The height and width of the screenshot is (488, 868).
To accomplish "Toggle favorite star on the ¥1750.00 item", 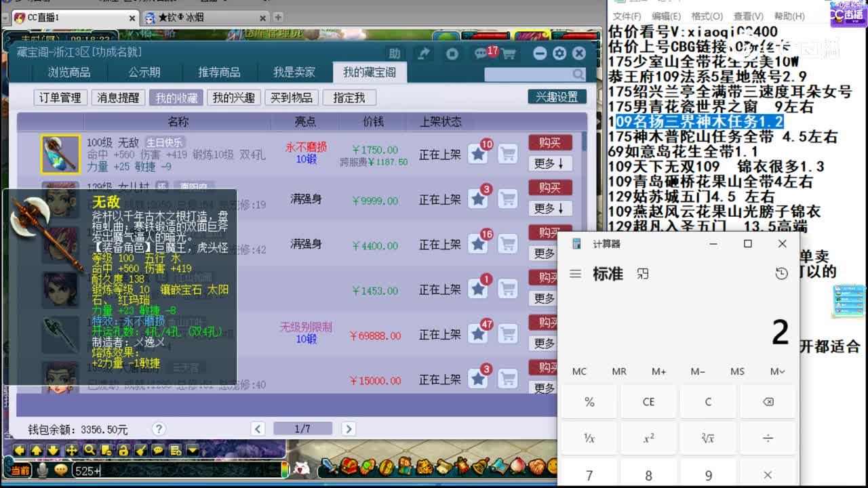I will coord(478,155).
